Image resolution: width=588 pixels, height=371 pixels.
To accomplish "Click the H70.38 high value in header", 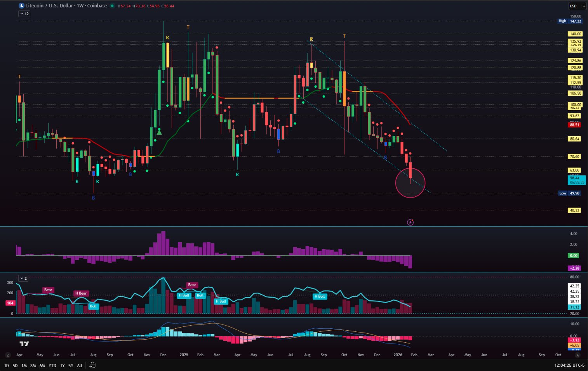I will tap(139, 6).
